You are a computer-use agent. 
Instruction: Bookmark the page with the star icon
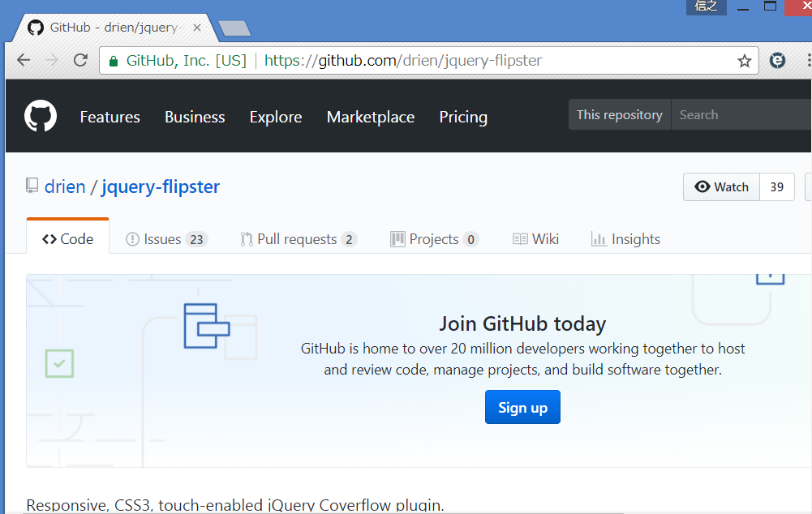[x=744, y=61]
